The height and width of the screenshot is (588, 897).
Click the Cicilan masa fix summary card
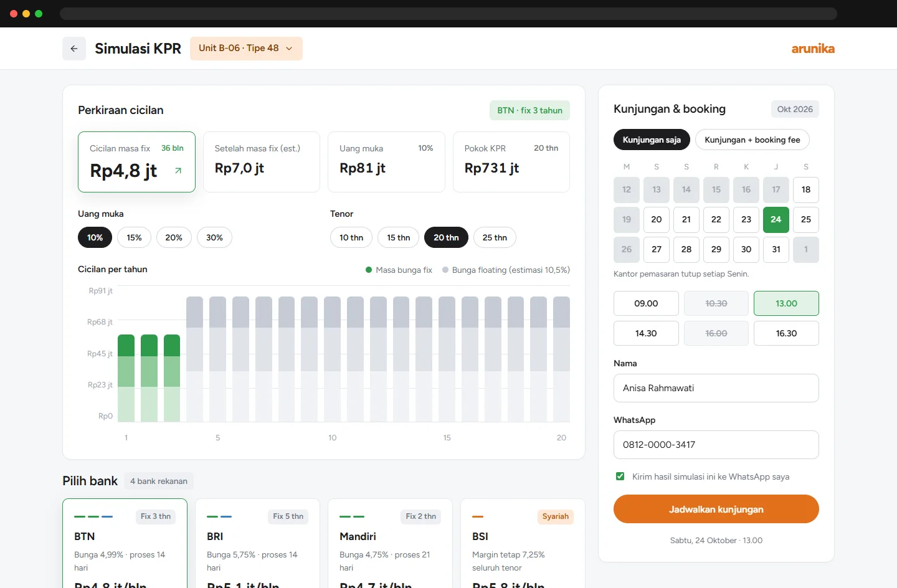[x=136, y=162]
